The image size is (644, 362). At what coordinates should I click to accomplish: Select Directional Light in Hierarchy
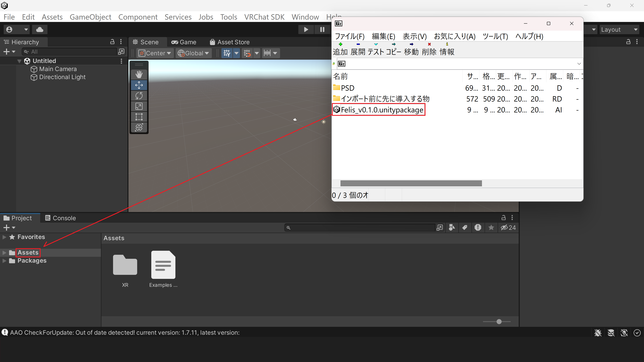(62, 77)
